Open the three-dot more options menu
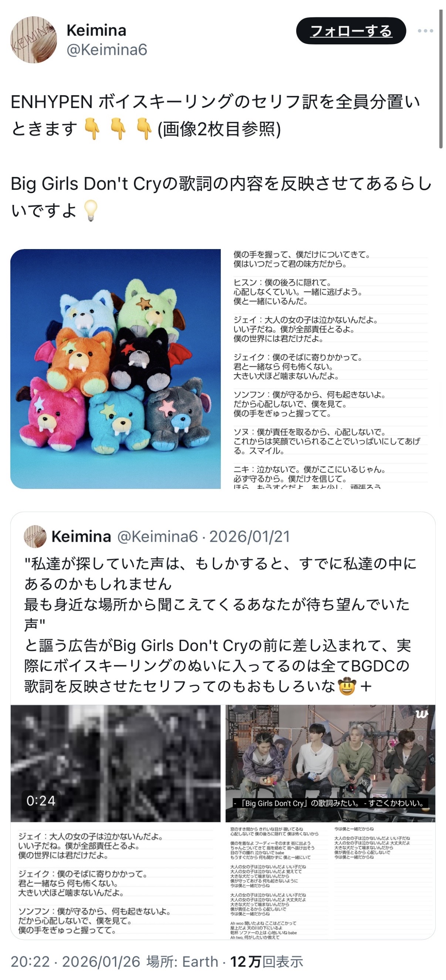 425,31
